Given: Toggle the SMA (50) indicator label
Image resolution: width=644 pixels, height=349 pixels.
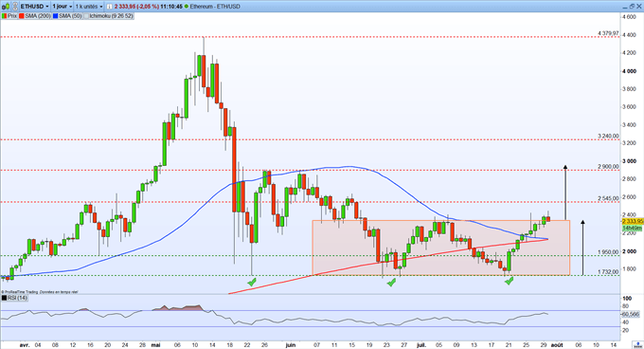Looking at the screenshot, I should pyautogui.click(x=67, y=16).
